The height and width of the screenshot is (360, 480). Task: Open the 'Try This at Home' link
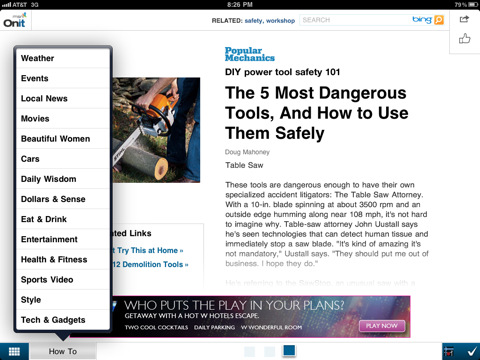[149, 250]
